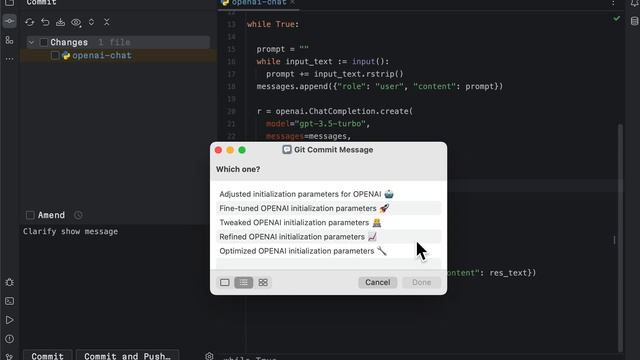
Task: Open more tool windows ellipsis
Action: tap(9, 59)
